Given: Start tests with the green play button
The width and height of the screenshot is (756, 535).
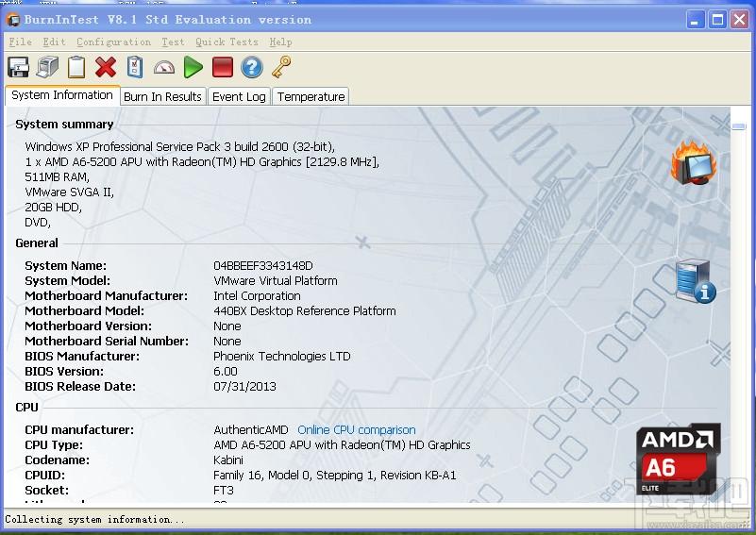Looking at the screenshot, I should pyautogui.click(x=193, y=67).
